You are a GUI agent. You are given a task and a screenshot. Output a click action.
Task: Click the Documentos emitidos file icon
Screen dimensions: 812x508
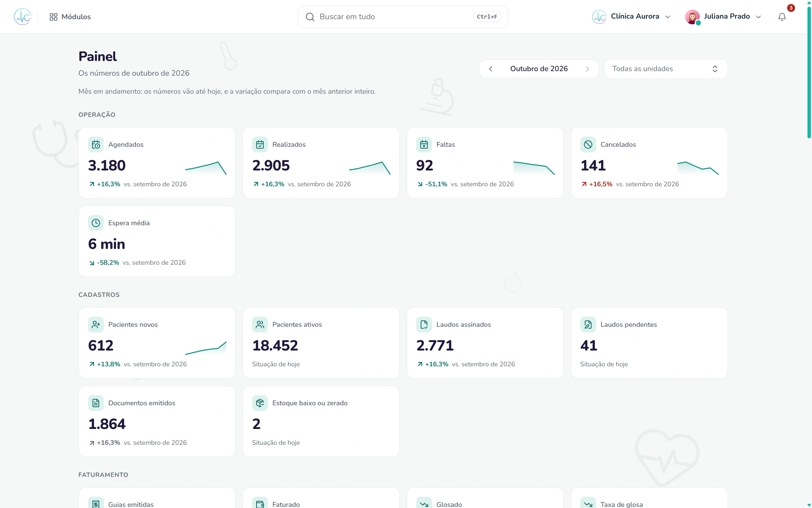96,403
